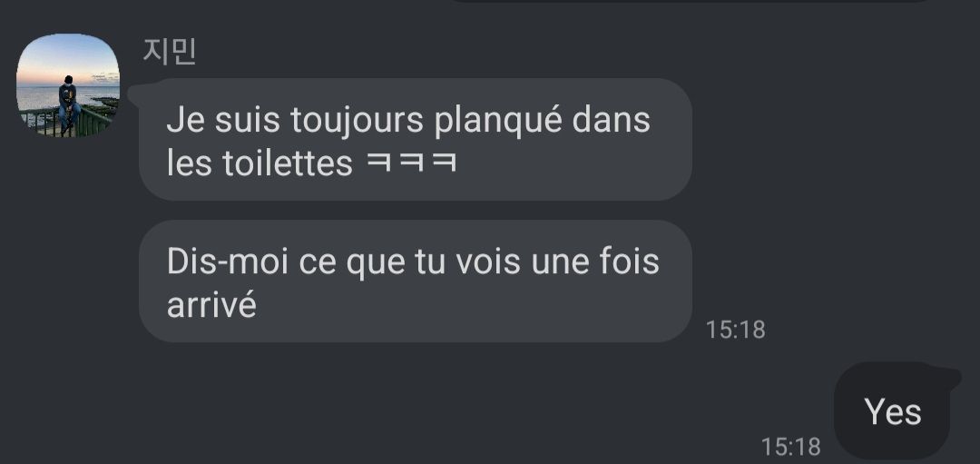Screen dimensions: 980x464
Task: Tap the word 'arrivé' in the second bubble
Action: tap(211, 304)
